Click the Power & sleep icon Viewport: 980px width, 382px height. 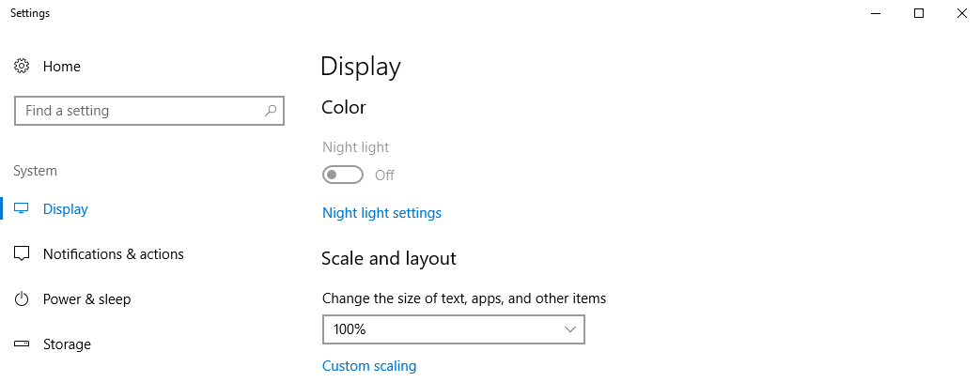(x=22, y=299)
